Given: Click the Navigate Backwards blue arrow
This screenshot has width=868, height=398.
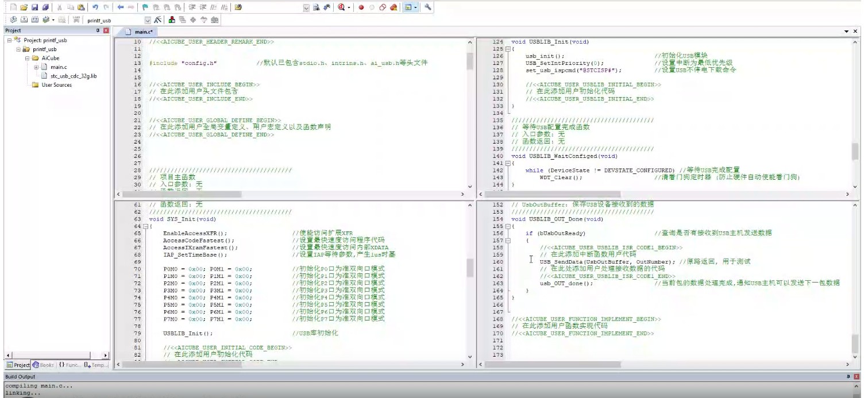Looking at the screenshot, I should [x=120, y=7].
